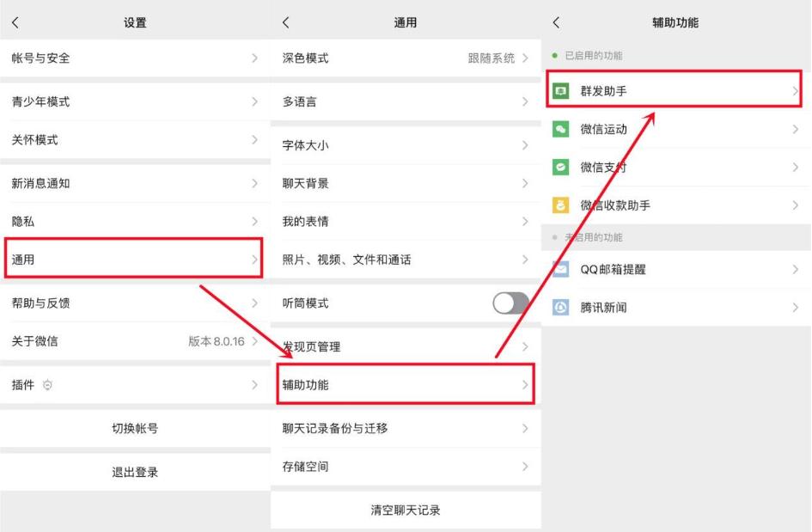This screenshot has width=812, height=532.
Task: Open 辅助功能 in the 通用 list
Action: coord(406,384)
